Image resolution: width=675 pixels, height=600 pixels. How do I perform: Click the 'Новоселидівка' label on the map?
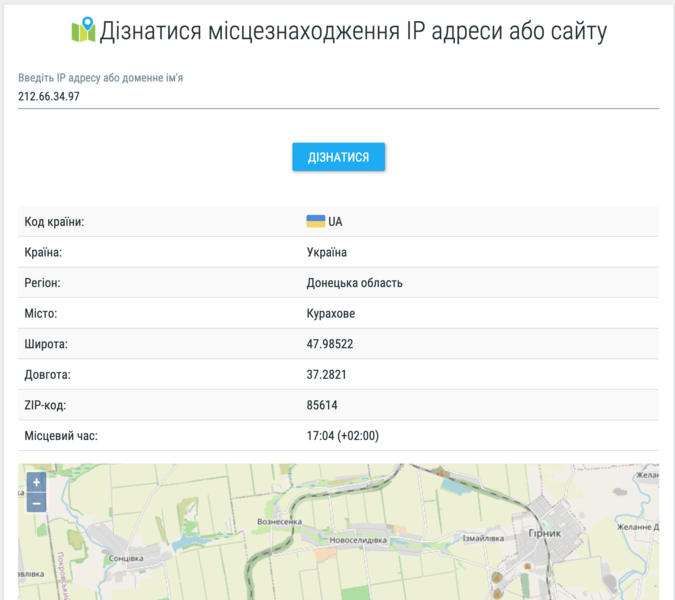[358, 540]
